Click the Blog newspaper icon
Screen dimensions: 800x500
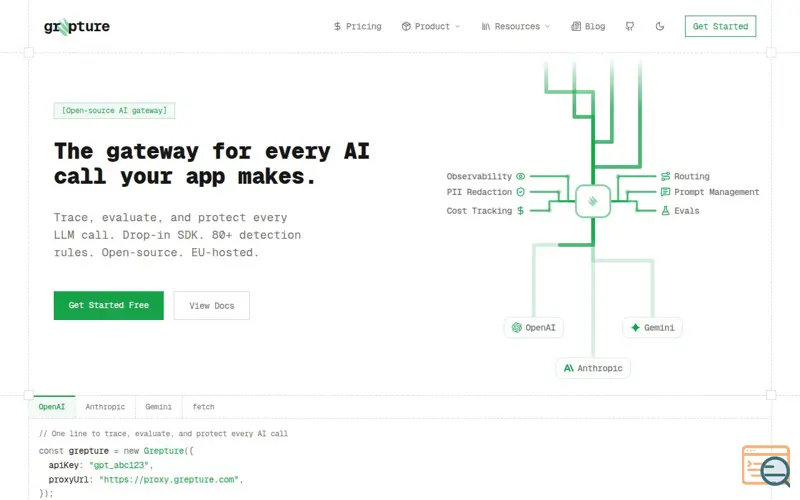(x=576, y=27)
